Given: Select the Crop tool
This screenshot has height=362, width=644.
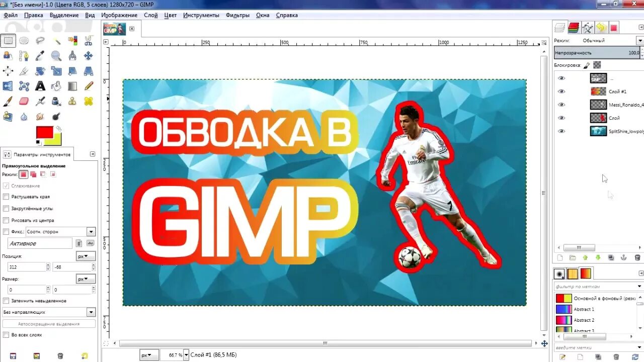Looking at the screenshot, I should click(24, 71).
